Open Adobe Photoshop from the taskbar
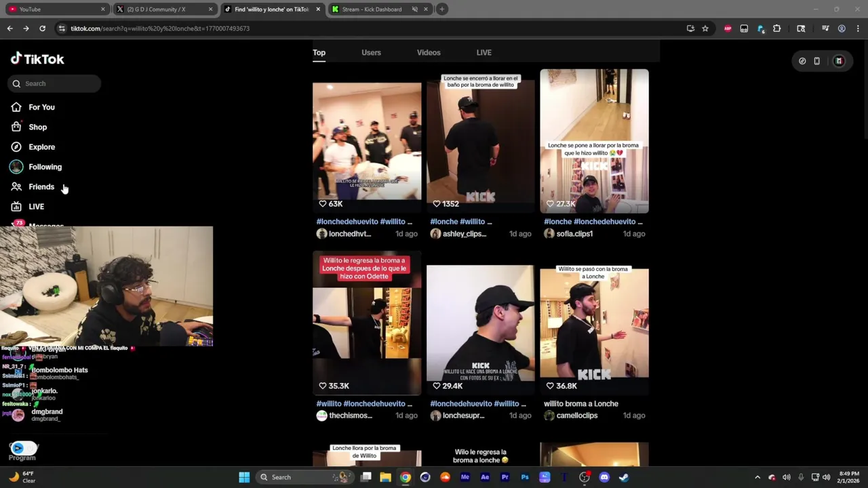Viewport: 868px width, 488px height. [x=525, y=477]
